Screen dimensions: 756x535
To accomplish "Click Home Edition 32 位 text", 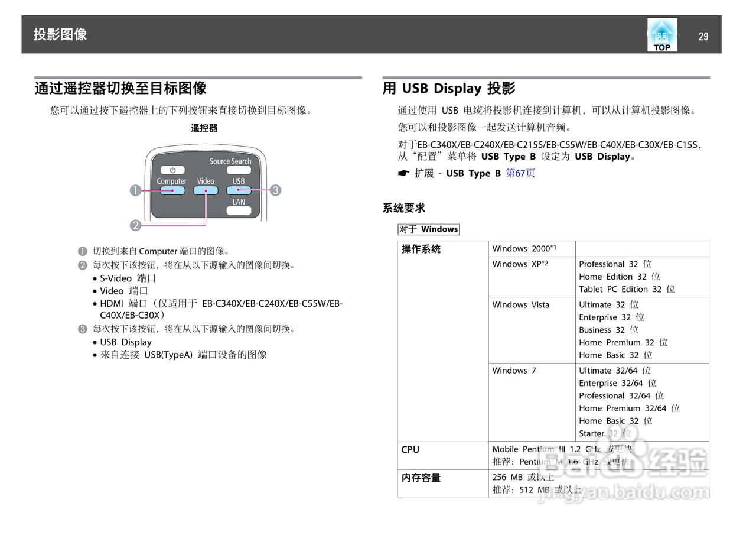I will click(x=620, y=276).
